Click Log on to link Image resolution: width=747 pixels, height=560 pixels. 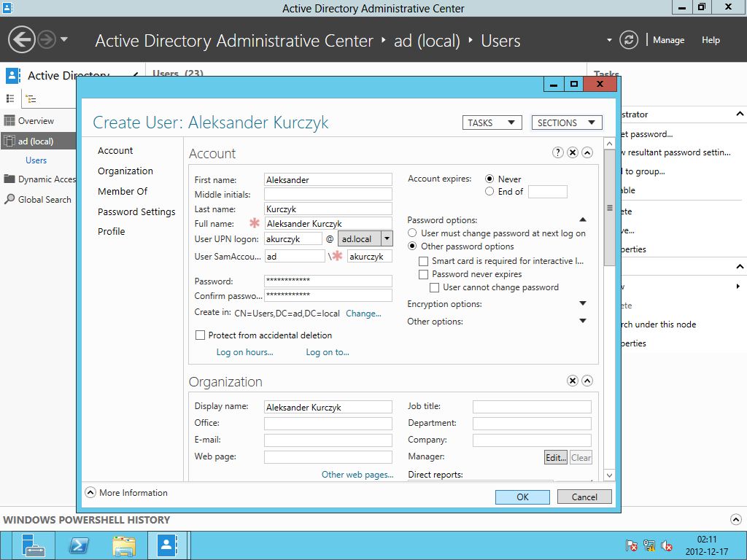[328, 352]
